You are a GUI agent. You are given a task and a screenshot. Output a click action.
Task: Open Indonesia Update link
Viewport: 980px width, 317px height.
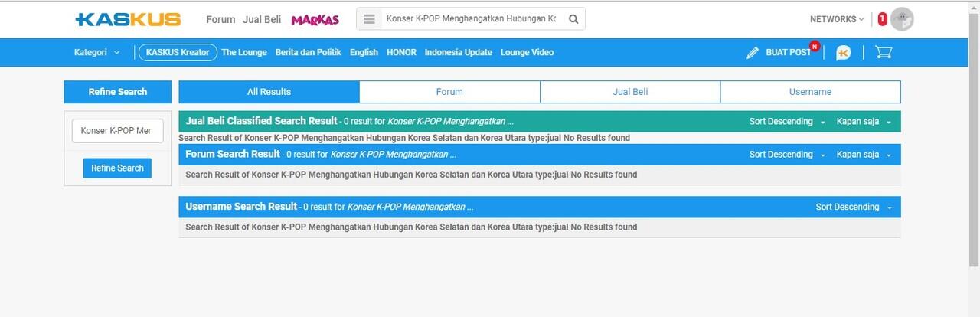458,52
